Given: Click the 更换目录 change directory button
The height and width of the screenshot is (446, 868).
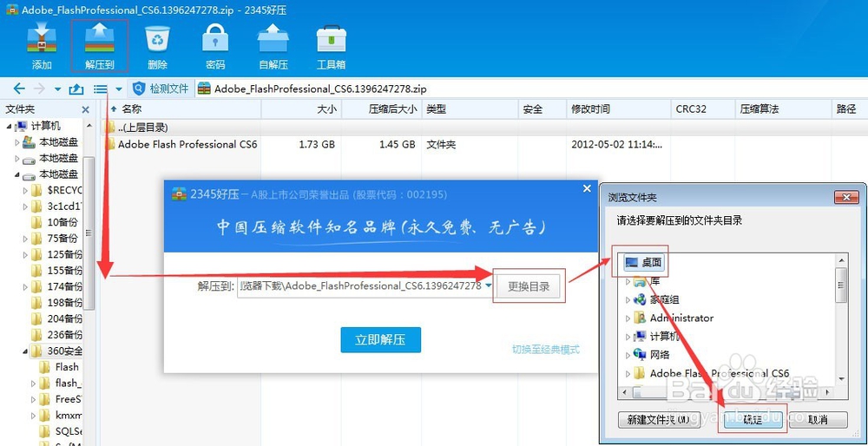Looking at the screenshot, I should (529, 286).
